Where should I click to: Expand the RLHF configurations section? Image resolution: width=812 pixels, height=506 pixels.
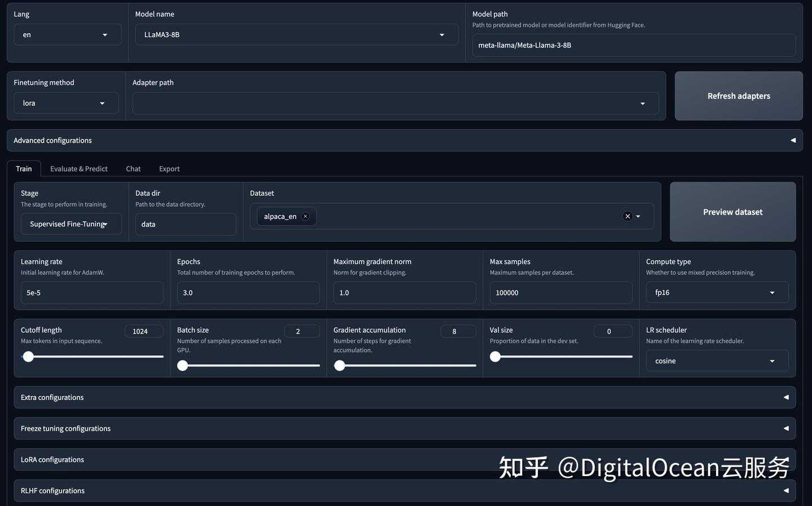[787, 490]
